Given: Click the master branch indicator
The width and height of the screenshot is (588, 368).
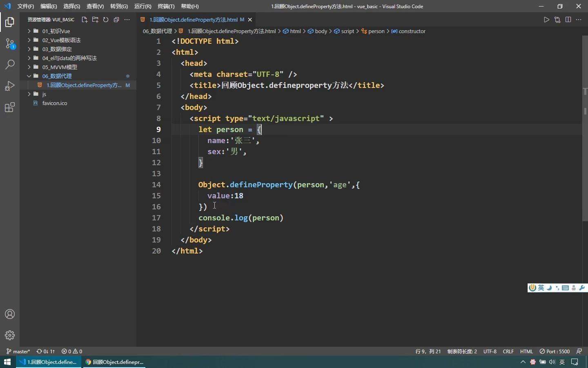Looking at the screenshot, I should (x=18, y=351).
